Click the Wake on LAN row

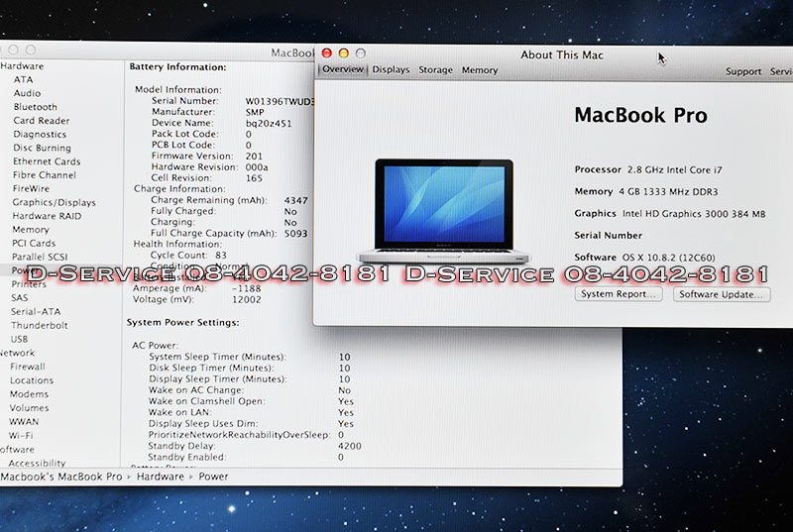pos(251,412)
